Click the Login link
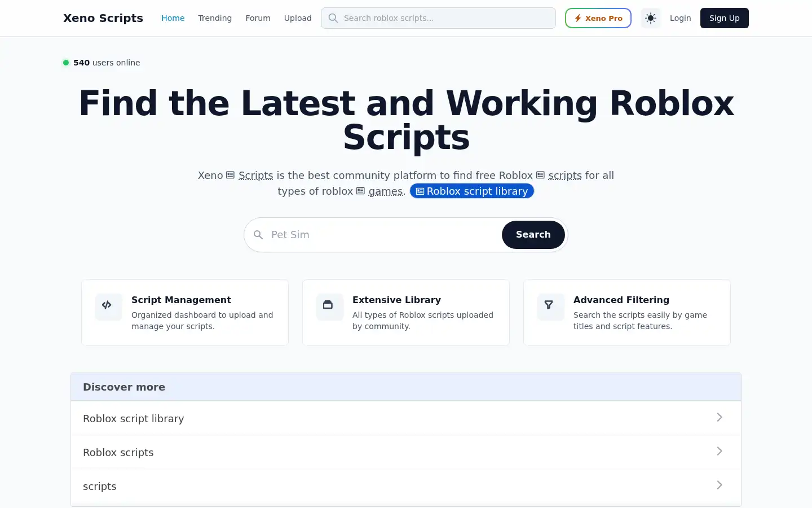The image size is (812, 508). 680,18
